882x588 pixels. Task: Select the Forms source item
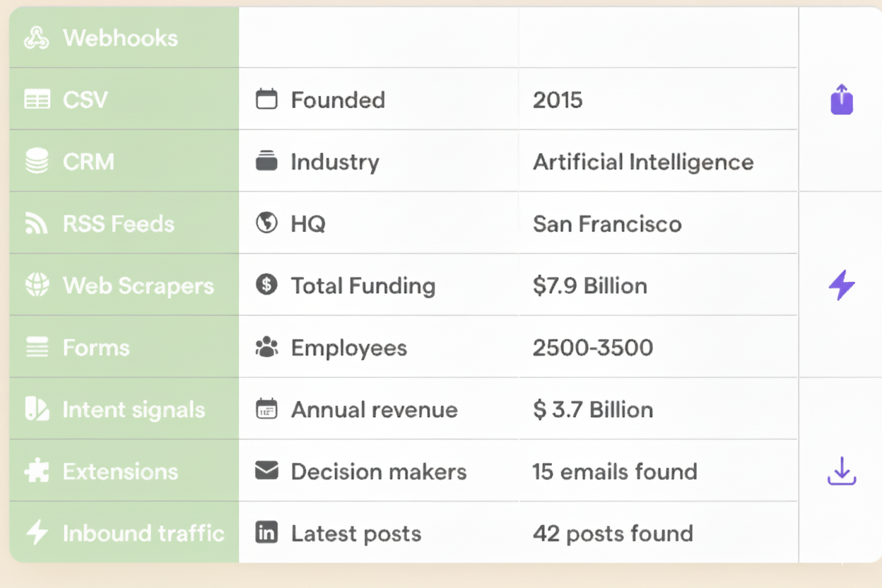point(95,348)
